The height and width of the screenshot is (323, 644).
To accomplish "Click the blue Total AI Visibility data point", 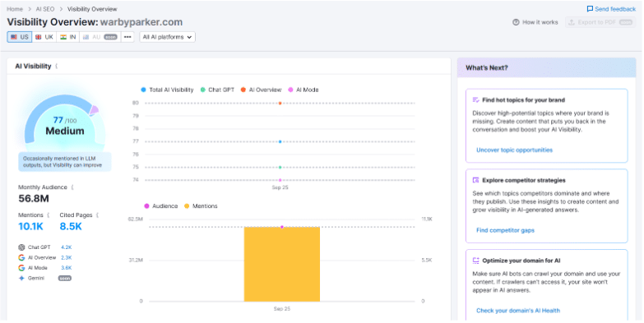I will tap(280, 141).
